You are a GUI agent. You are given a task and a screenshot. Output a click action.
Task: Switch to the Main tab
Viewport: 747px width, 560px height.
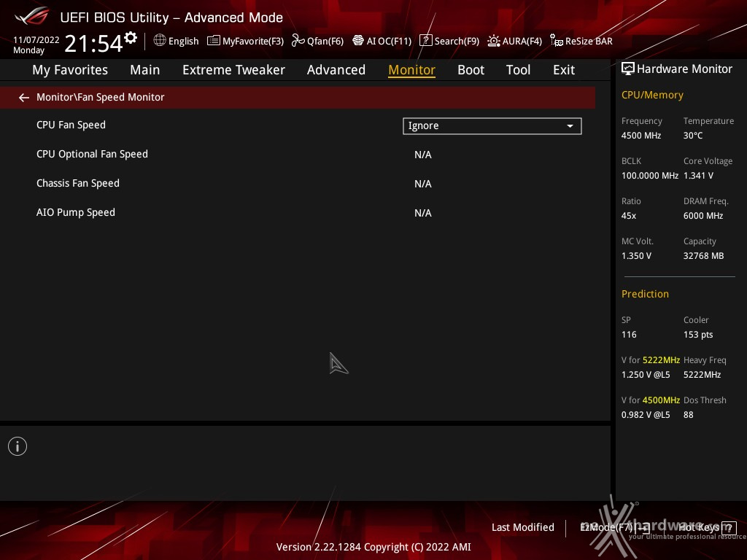(x=145, y=70)
